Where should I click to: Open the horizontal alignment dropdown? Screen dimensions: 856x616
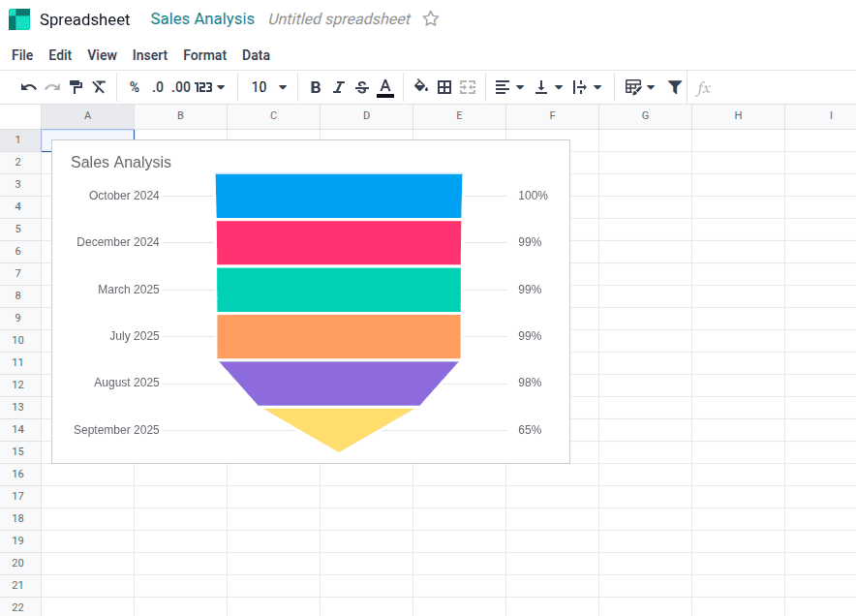(x=507, y=87)
